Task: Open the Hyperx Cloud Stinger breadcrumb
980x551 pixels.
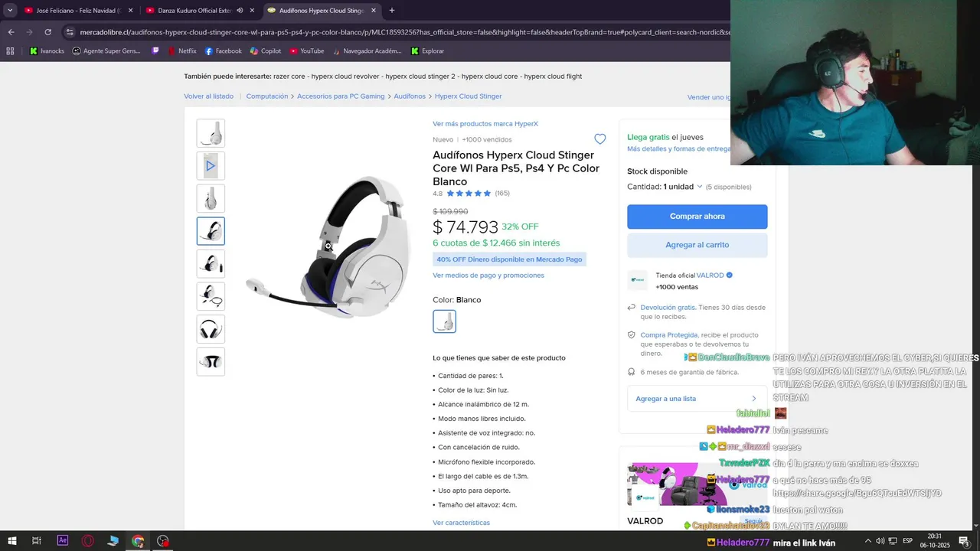Action: 468,96
